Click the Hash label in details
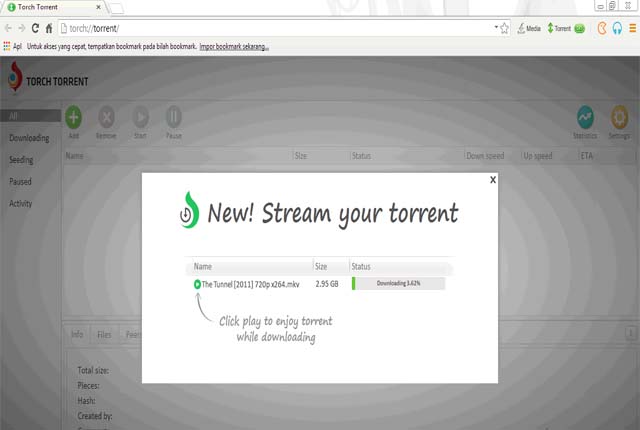Image resolution: width=640 pixels, height=430 pixels. coord(86,401)
